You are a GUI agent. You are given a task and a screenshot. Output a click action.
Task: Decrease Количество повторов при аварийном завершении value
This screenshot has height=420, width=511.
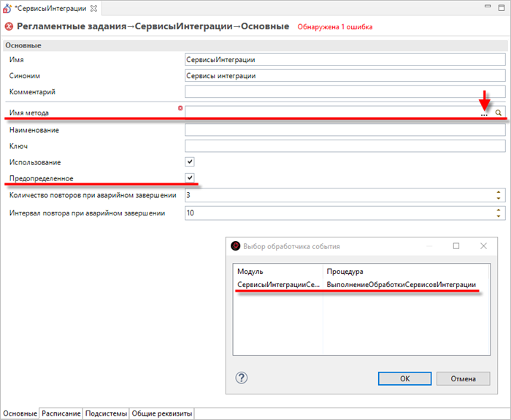pyautogui.click(x=499, y=199)
